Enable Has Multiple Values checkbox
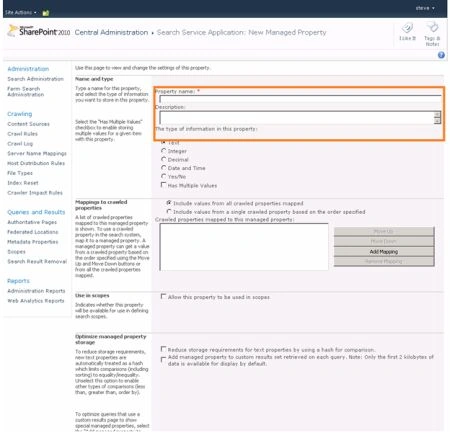 (x=163, y=185)
